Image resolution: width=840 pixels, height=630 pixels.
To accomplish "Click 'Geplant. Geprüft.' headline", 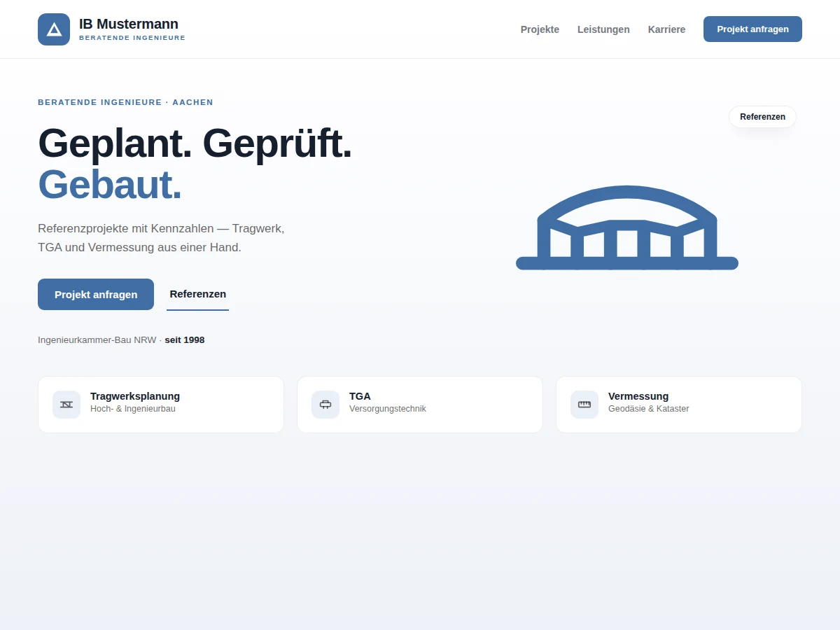I will coord(195,143).
